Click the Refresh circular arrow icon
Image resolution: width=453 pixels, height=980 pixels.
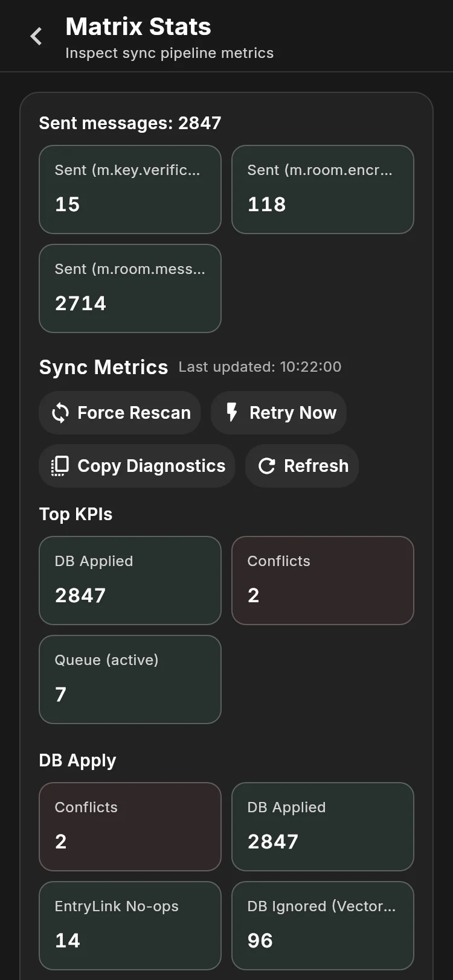pyautogui.click(x=267, y=466)
